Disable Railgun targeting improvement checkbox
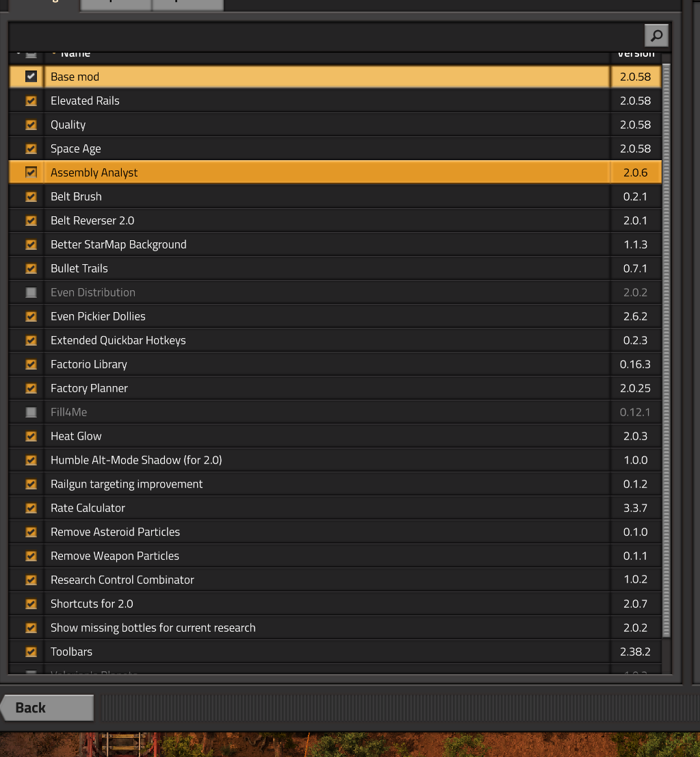Image resolution: width=700 pixels, height=757 pixels. pos(31,484)
